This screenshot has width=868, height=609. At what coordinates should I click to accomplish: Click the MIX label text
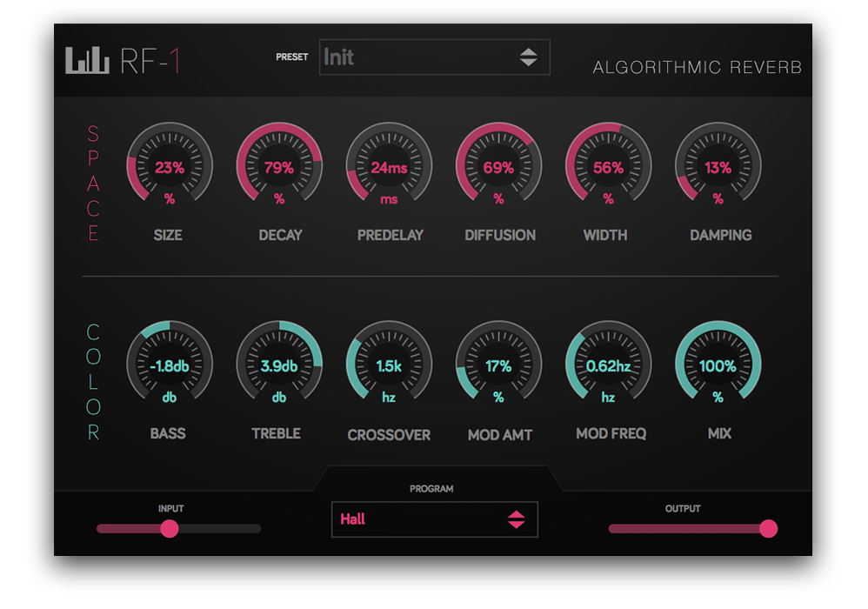(x=719, y=433)
